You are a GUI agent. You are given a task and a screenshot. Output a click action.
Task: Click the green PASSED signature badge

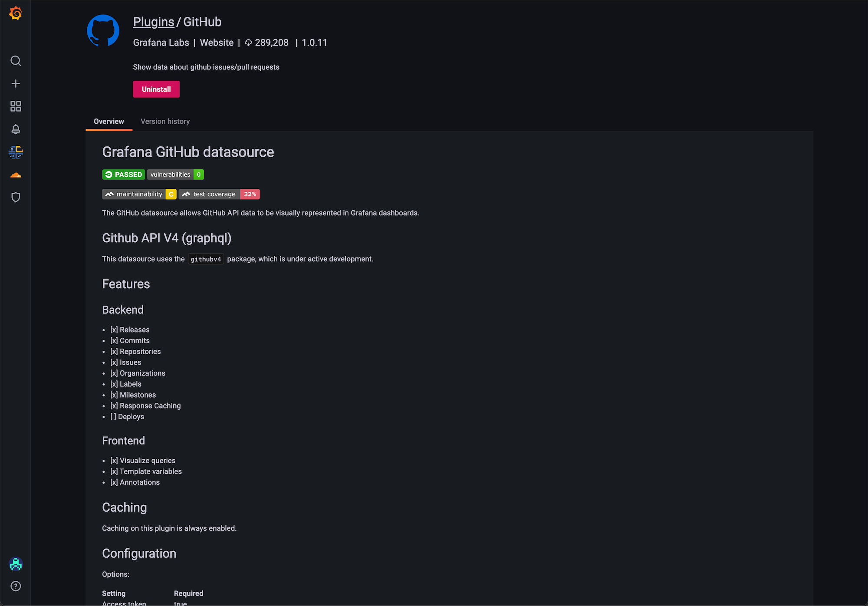(x=123, y=174)
